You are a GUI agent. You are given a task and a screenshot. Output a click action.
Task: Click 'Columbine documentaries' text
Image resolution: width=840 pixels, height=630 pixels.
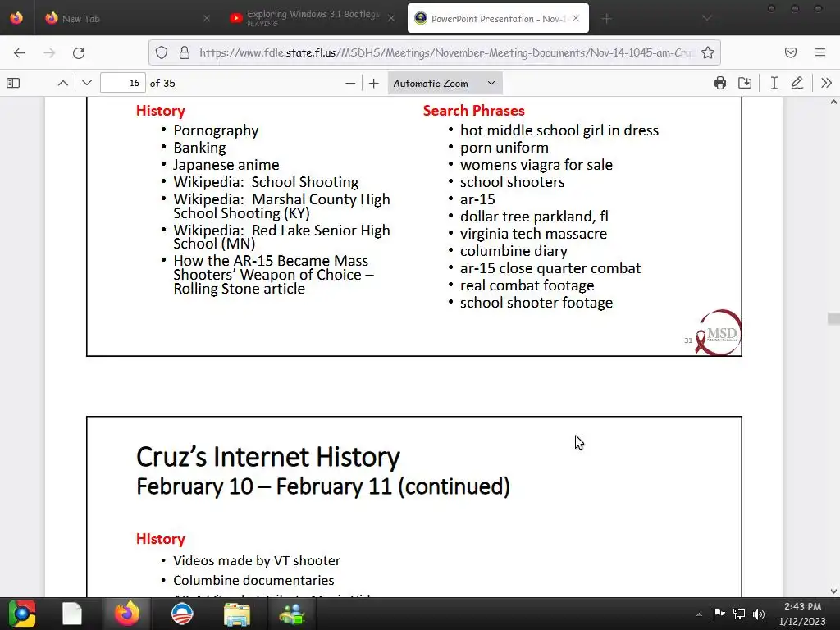[253, 580]
